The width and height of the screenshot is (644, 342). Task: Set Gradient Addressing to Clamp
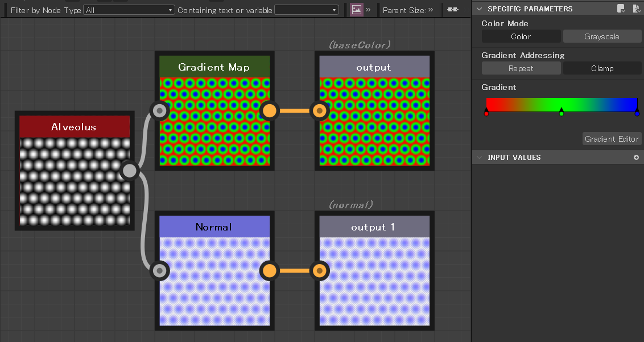[x=602, y=68]
